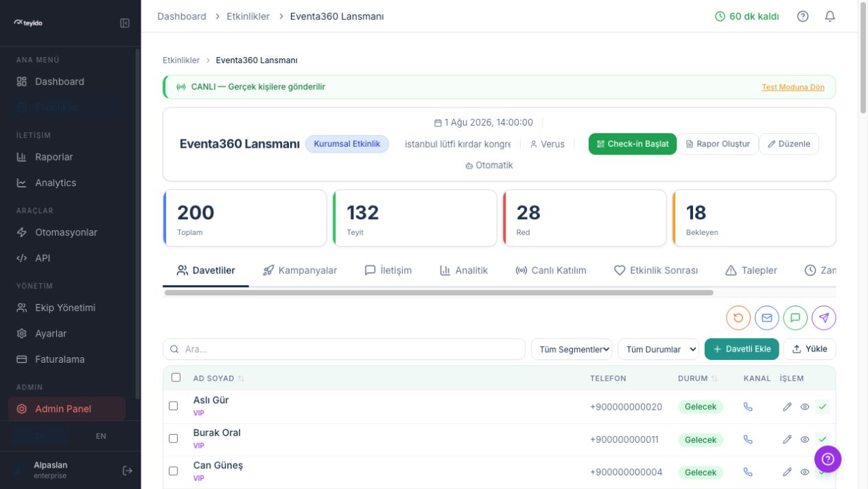Open Dashboard in the sidebar

[x=67, y=82]
